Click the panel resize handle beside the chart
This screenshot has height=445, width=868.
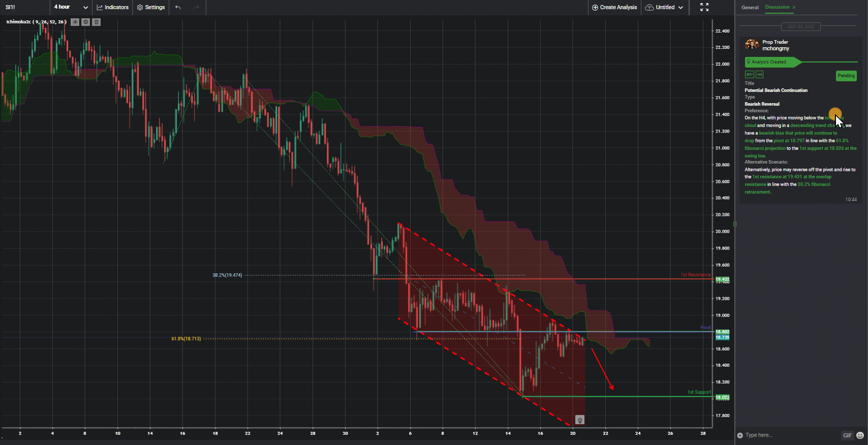[x=735, y=224]
